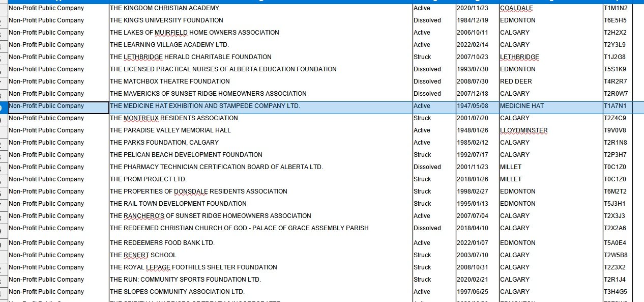Select Non-Profit Public Company cell in Slopes Community row
The height and width of the screenshot is (302, 644).
pos(58,292)
